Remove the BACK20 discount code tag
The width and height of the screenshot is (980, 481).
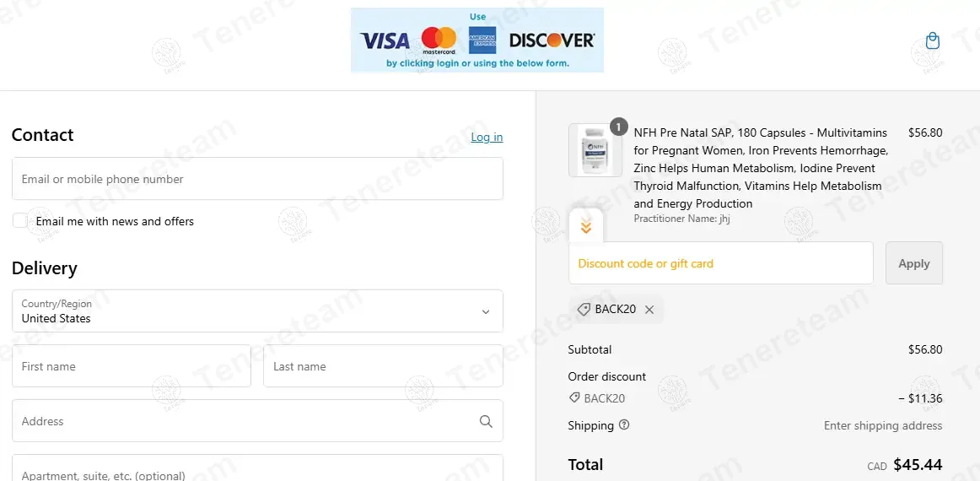649,310
